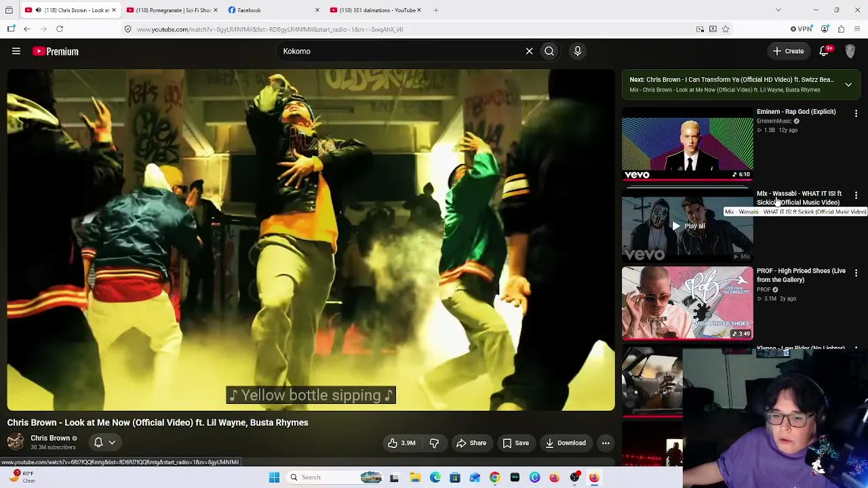The image size is (868, 488).
Task: Start voice search with the microphone
Action: tap(578, 51)
